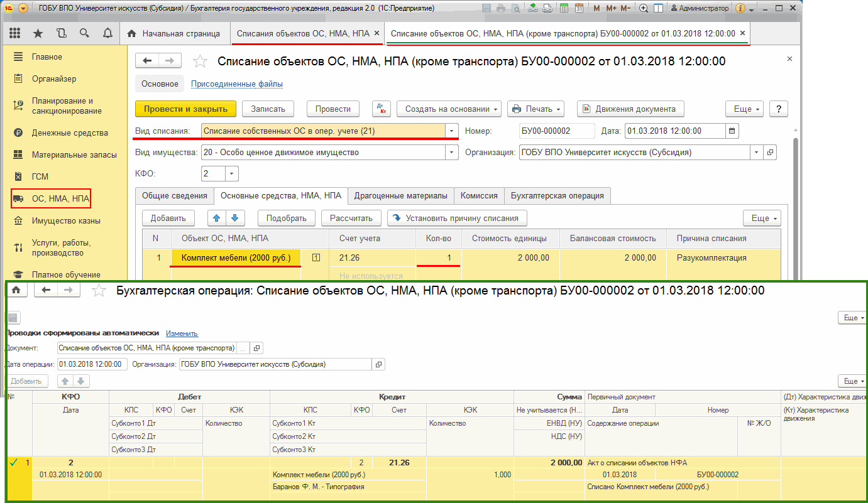Open Бухгалтерская операция tab
Image resolution: width=868 pixels, height=503 pixels.
tap(558, 195)
